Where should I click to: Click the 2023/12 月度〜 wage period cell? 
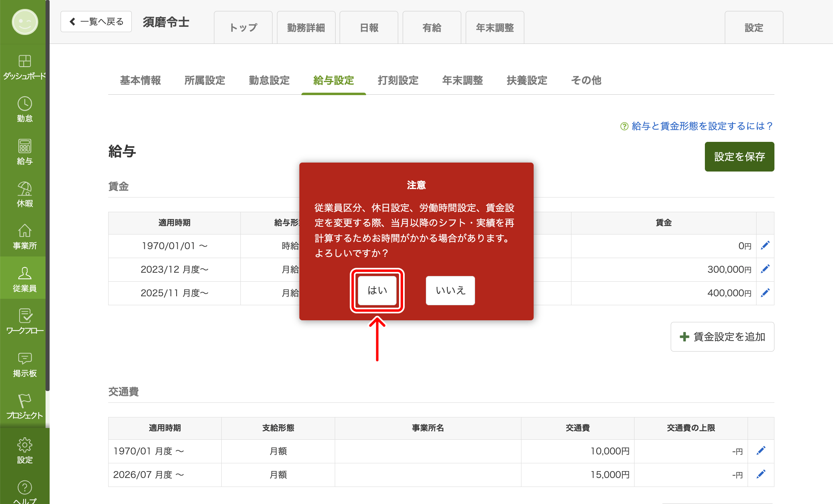pos(174,269)
